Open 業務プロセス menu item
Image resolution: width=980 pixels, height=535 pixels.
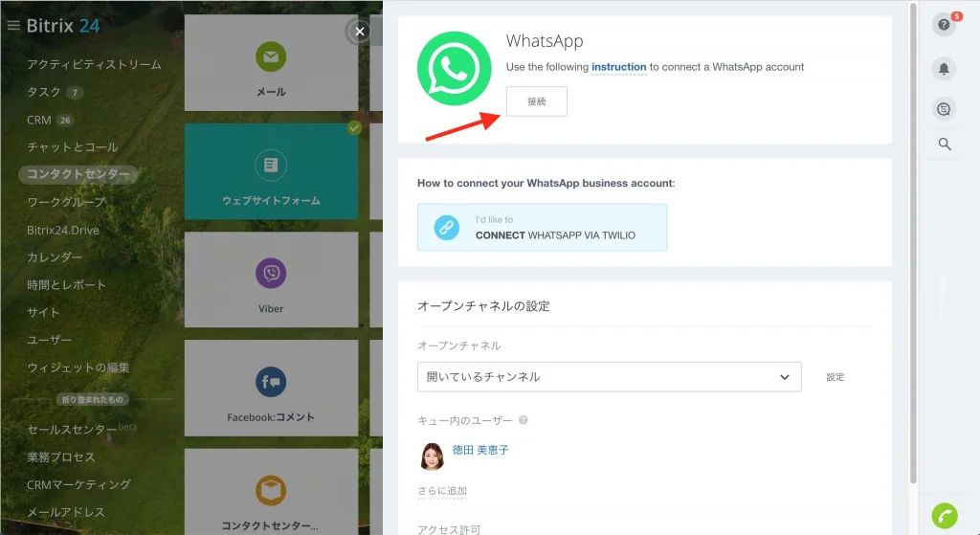click(60, 457)
